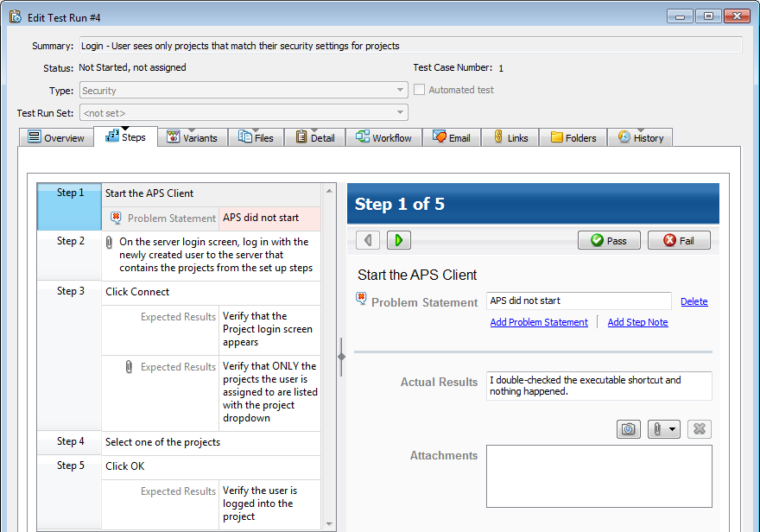Select Step 4 in the steps list

coord(70,442)
